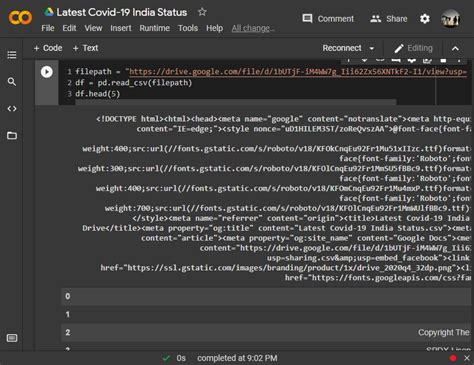Click the usp=sharing.csv output line

click(368, 258)
